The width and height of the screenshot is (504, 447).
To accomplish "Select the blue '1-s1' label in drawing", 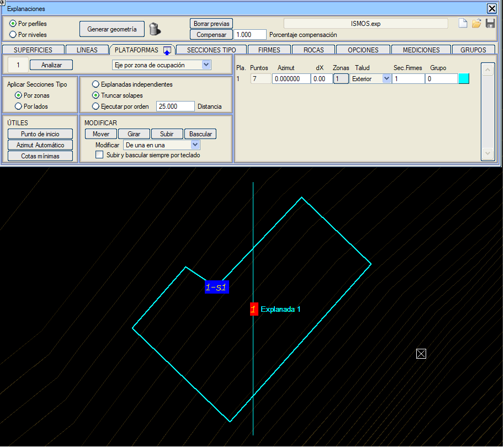I will (x=217, y=287).
